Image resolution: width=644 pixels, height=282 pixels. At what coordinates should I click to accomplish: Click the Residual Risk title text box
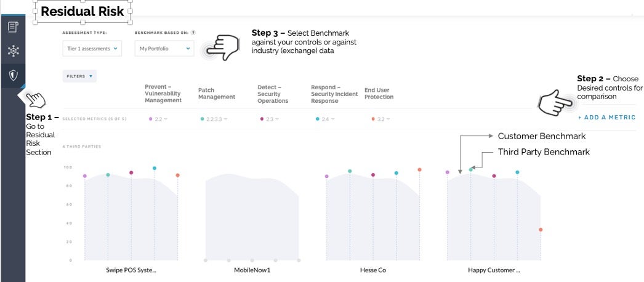(83, 12)
